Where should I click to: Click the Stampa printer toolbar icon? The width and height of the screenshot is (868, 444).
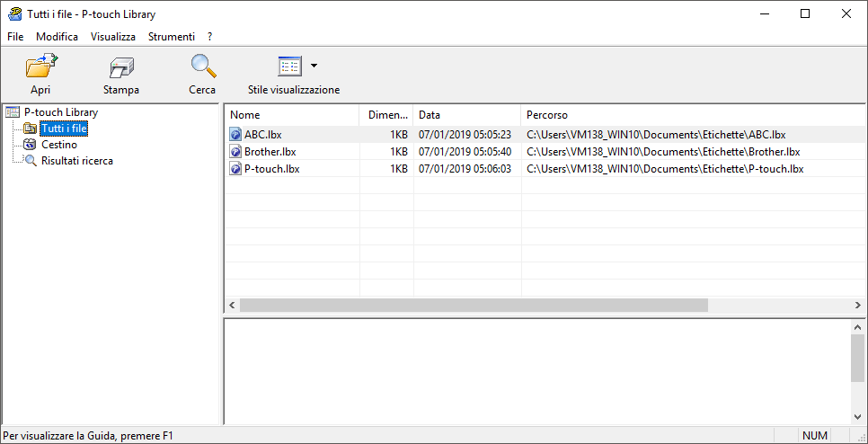click(x=121, y=68)
